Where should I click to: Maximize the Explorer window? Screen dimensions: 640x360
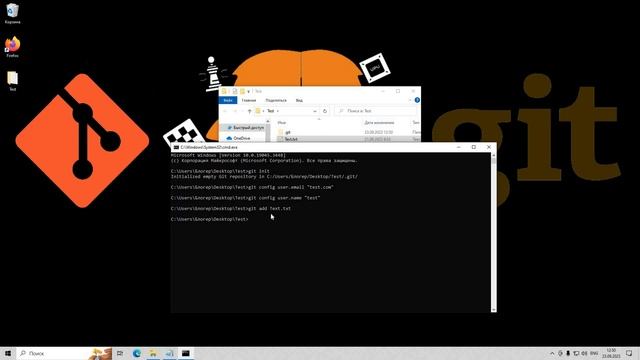pos(398,91)
